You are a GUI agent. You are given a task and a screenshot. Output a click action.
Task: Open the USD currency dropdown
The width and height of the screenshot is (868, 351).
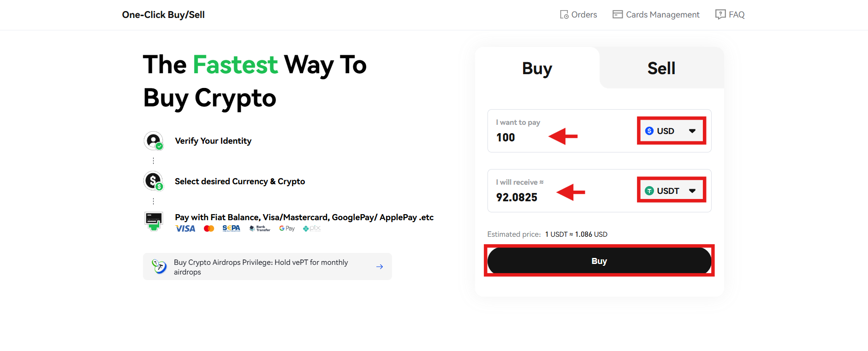point(692,131)
